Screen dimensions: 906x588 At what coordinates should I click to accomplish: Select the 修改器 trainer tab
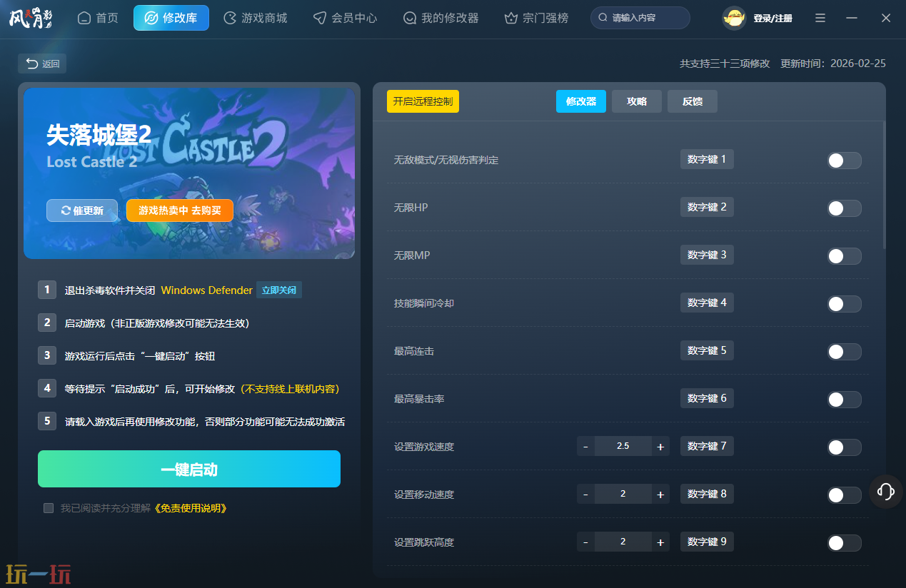[x=581, y=101]
